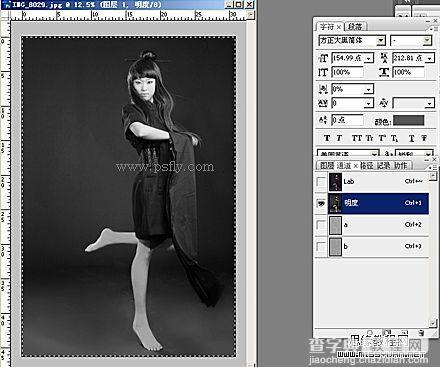Screen dimensions: 440x367
Task: Delete current channel with trash icon
Action: [421, 333]
